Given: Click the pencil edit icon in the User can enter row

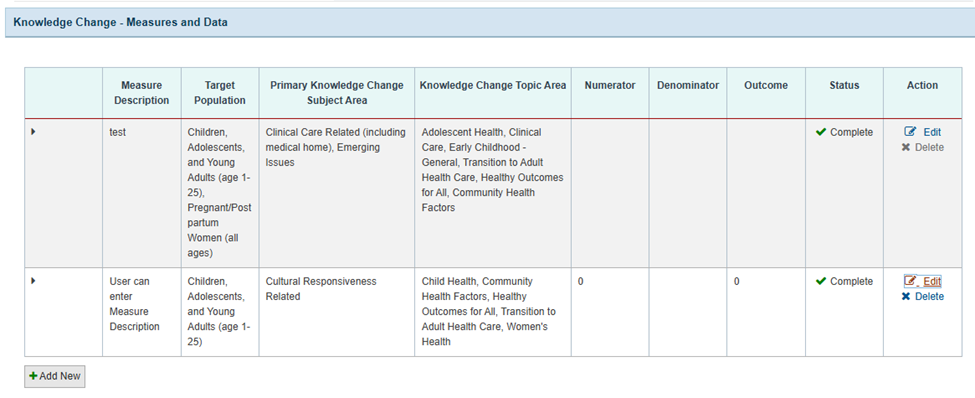Looking at the screenshot, I should (910, 281).
